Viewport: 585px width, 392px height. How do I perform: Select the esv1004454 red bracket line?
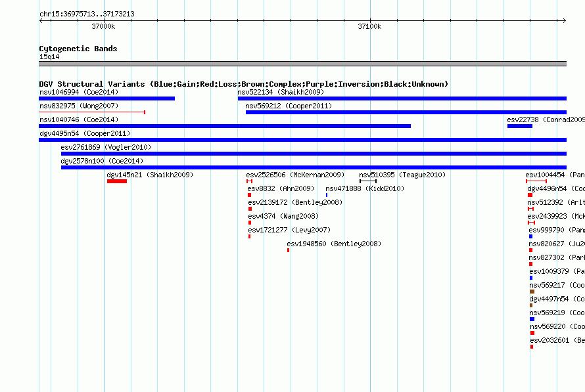click(536, 181)
